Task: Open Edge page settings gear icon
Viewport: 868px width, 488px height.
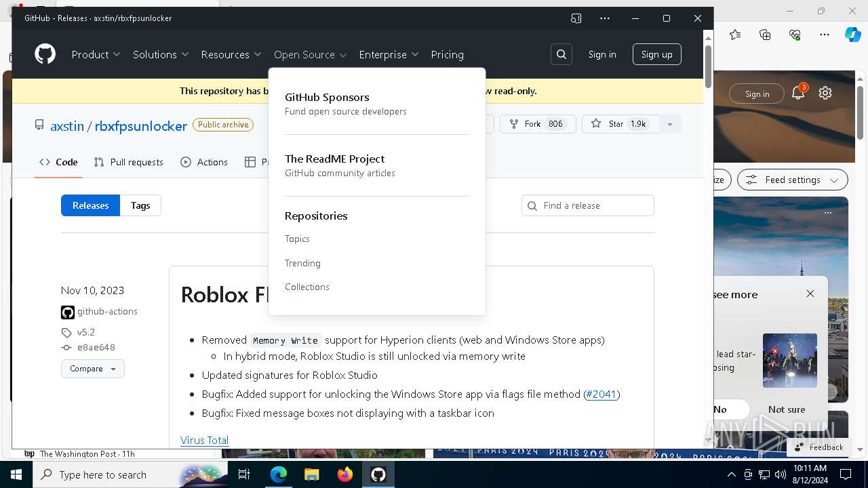Action: click(x=825, y=94)
